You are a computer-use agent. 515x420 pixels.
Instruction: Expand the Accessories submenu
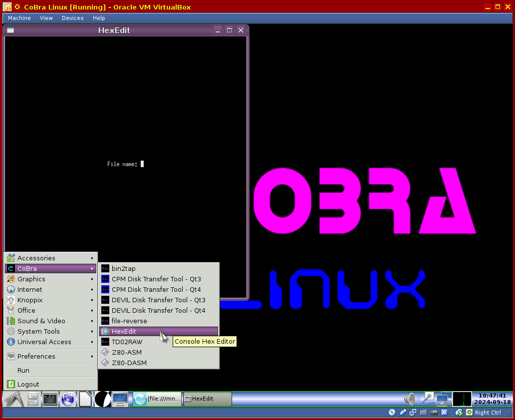tap(50, 258)
